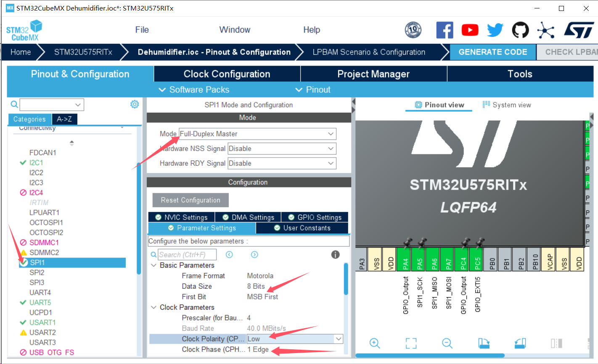The height and width of the screenshot is (364, 598).
Task: Open the Hardware RDY Signal dropdown
Action: pos(282,163)
